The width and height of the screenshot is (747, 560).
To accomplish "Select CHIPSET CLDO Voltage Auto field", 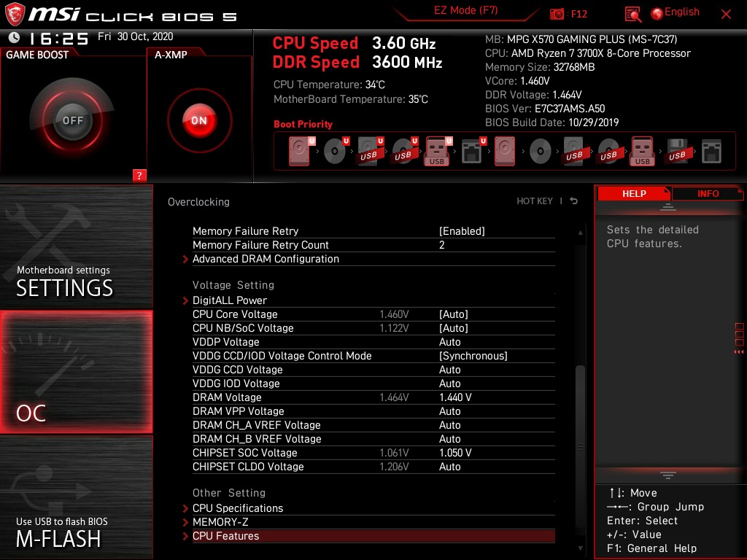I will click(449, 467).
